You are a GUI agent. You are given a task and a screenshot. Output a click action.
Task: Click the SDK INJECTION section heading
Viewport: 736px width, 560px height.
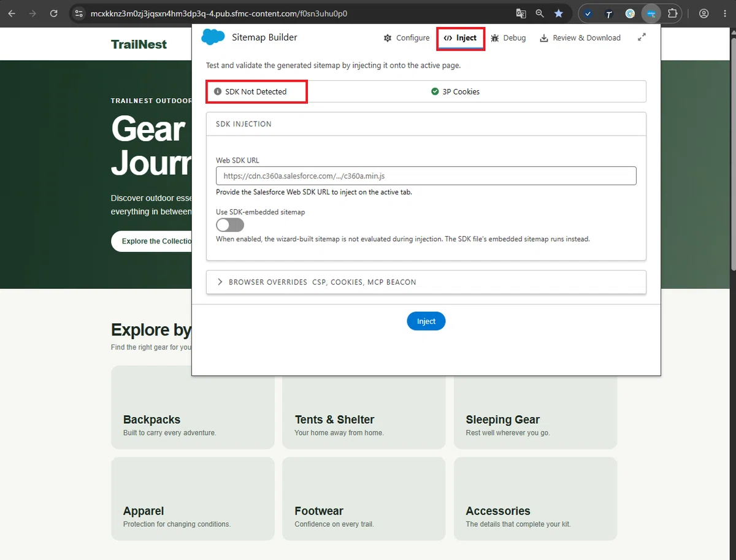coord(243,124)
